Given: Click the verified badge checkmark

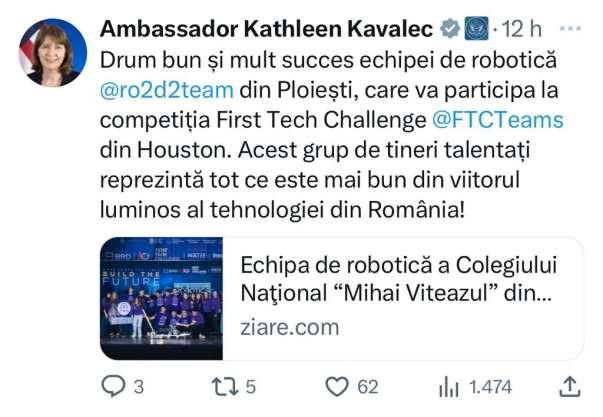Looking at the screenshot, I should click(x=450, y=29).
